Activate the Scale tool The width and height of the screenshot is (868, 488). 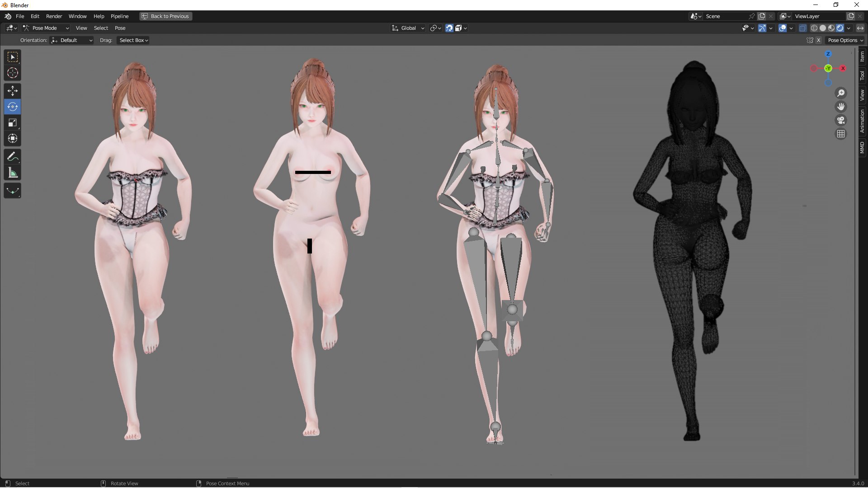[13, 123]
